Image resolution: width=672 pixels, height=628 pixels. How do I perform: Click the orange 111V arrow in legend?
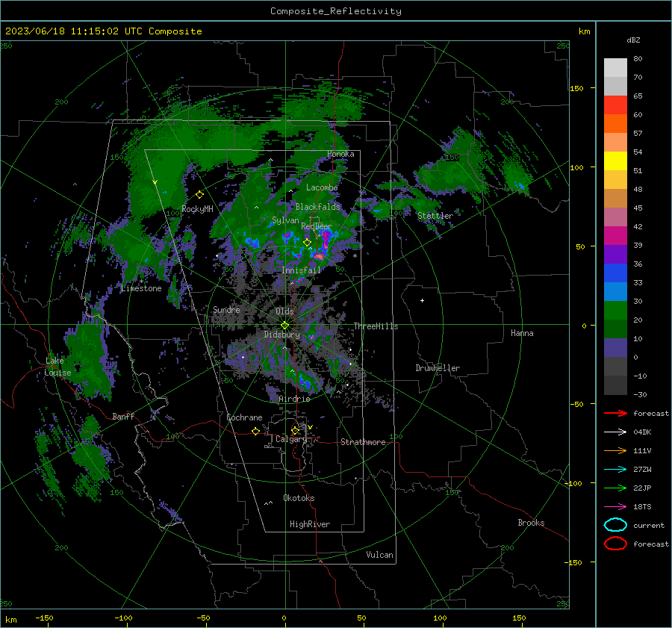click(x=615, y=450)
